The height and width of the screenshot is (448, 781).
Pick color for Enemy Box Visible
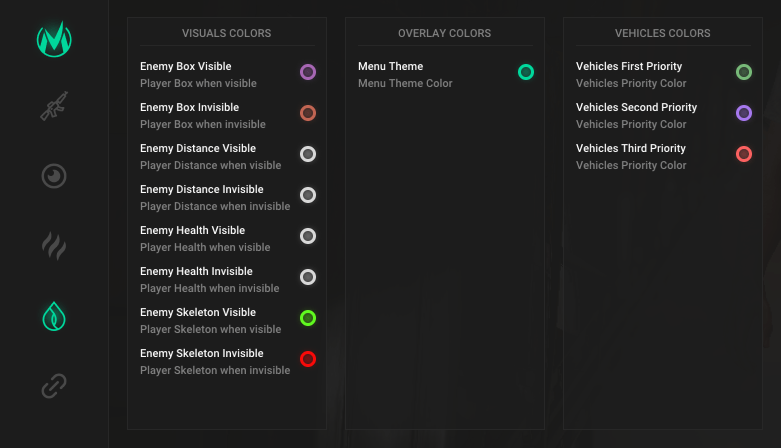coord(308,72)
